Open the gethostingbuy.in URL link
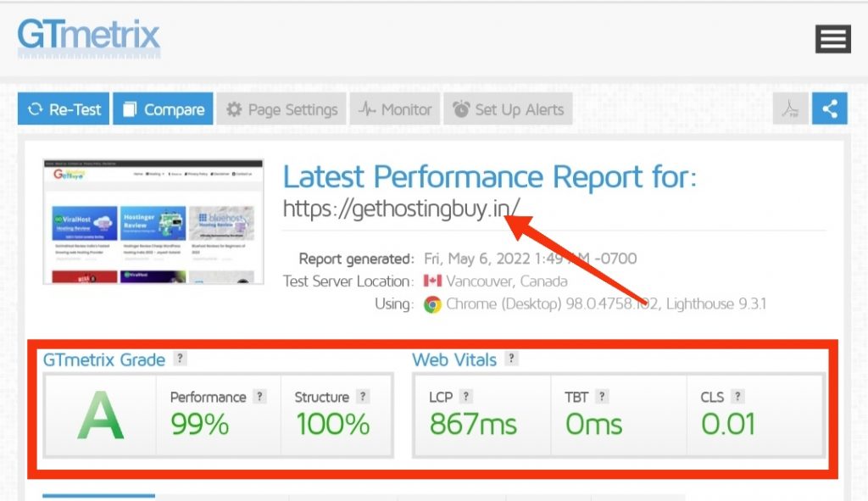This screenshot has width=868, height=501. 401,209
